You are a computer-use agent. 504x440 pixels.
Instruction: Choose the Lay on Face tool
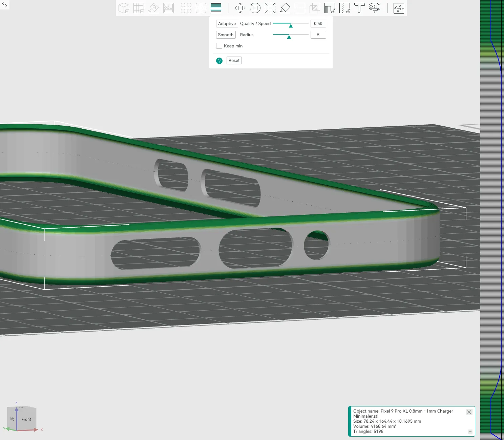(285, 8)
